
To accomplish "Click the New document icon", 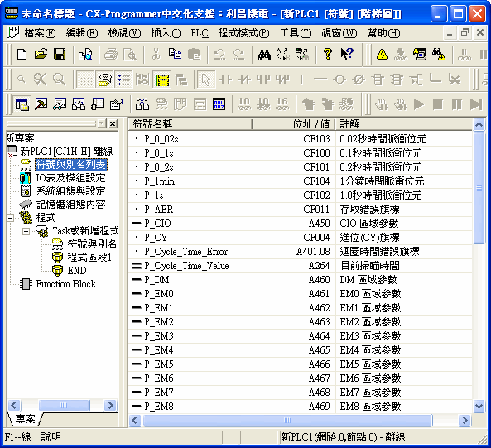I will 22,54.
